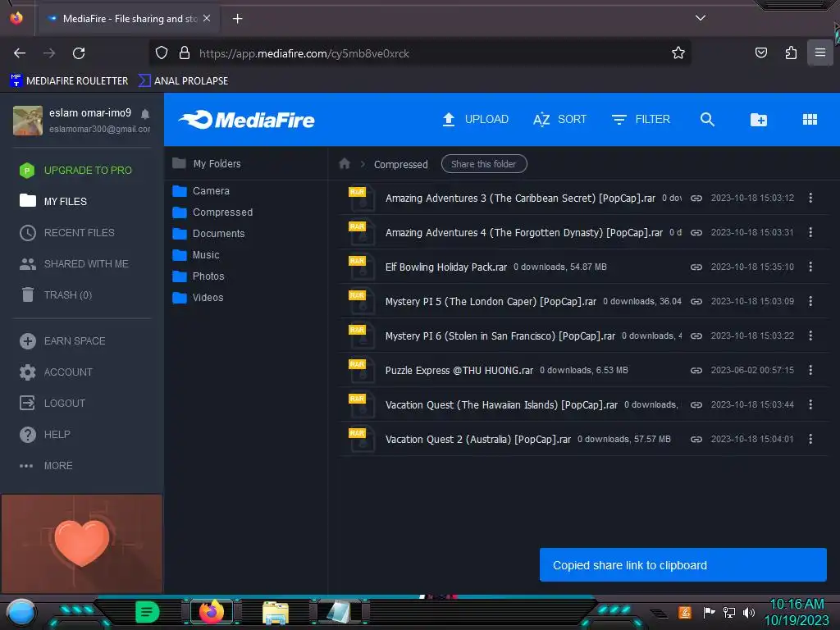Create a new folder with the plus-folder icon
840x630 pixels.
tap(758, 120)
